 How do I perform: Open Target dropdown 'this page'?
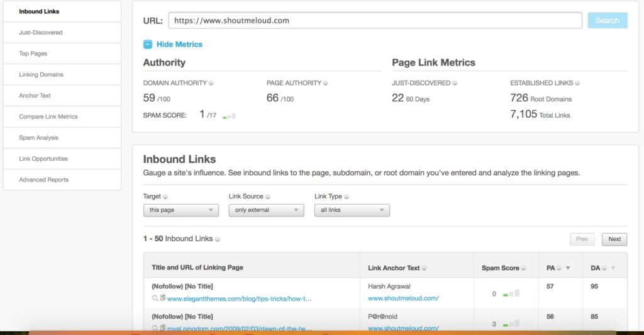pos(181,210)
